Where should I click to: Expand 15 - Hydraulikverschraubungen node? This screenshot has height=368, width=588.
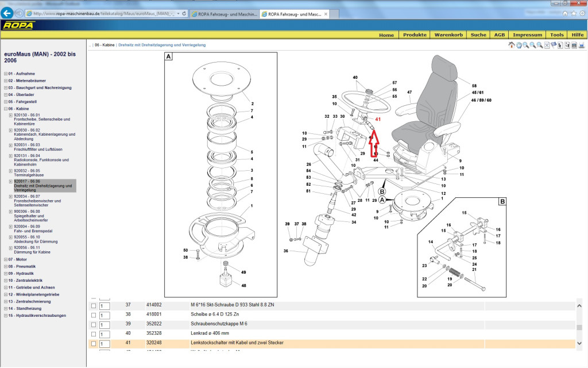tap(6, 316)
